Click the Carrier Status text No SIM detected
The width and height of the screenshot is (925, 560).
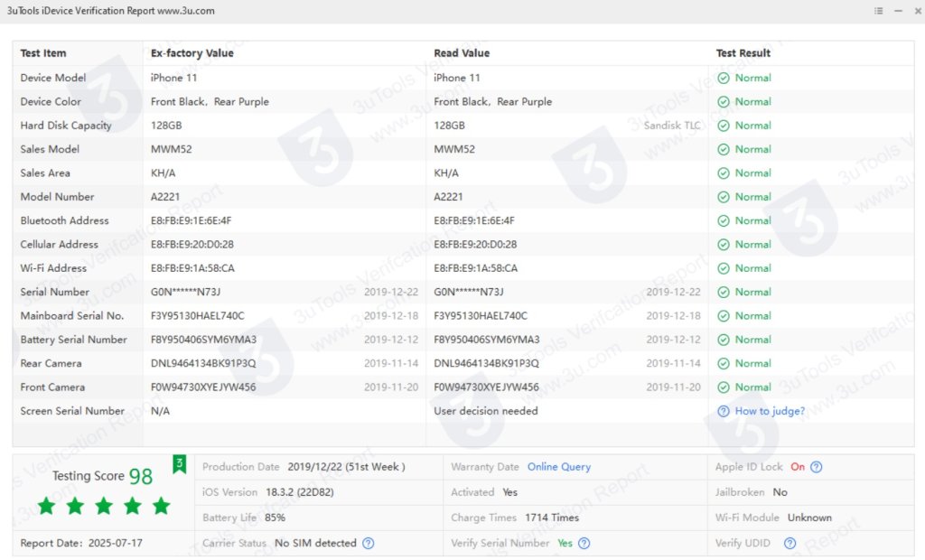[315, 543]
